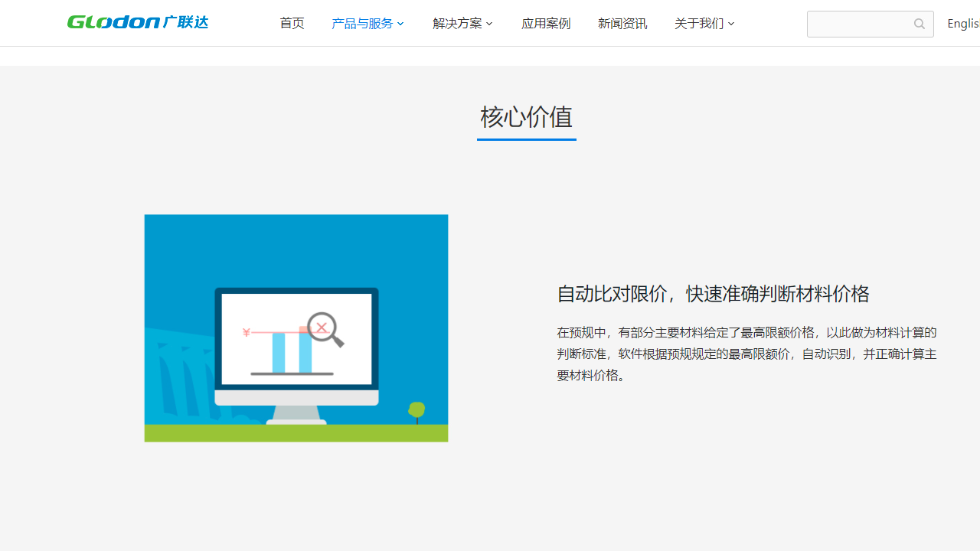Click inside the search input box
Viewport: 980px width, 551px height.
tap(857, 24)
